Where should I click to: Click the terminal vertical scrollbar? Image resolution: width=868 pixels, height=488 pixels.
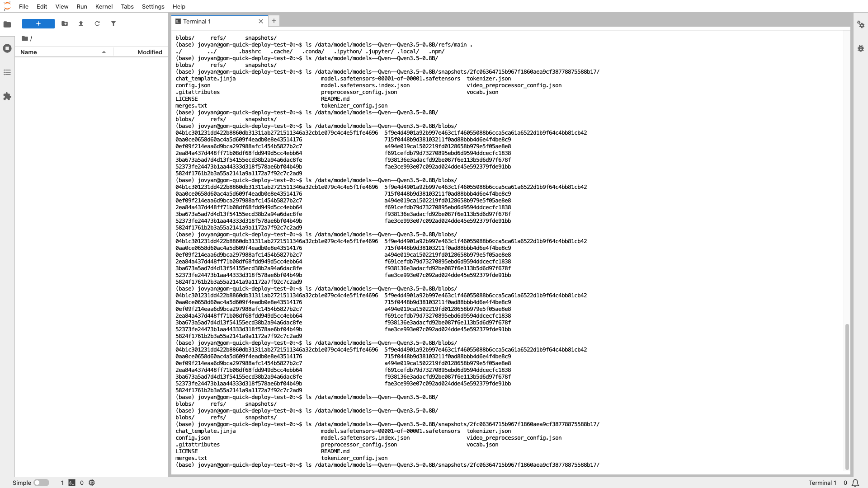coord(847,397)
